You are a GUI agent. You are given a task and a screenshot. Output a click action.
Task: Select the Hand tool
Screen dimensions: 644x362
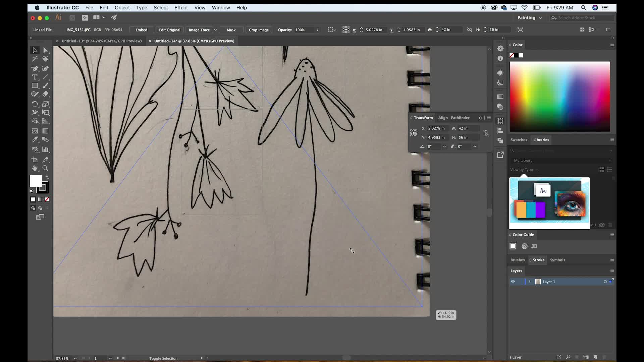tap(35, 168)
